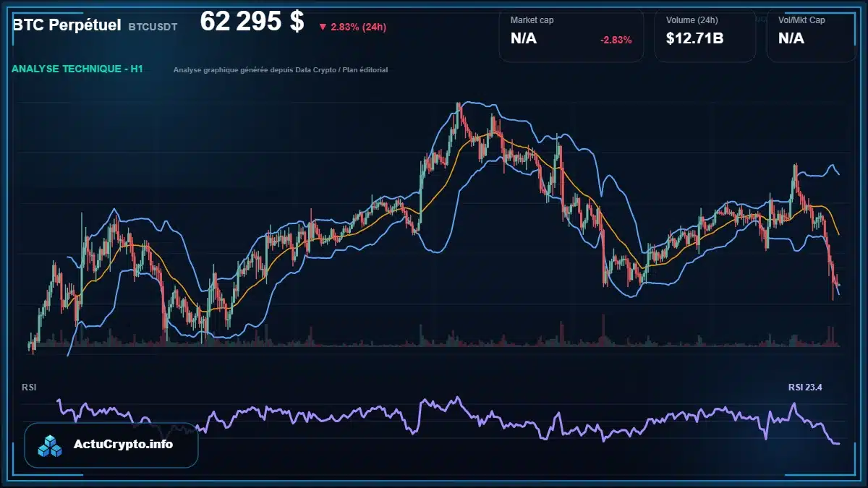Select the Volume (24h) card
This screenshot has height=488, width=868.
click(x=705, y=35)
